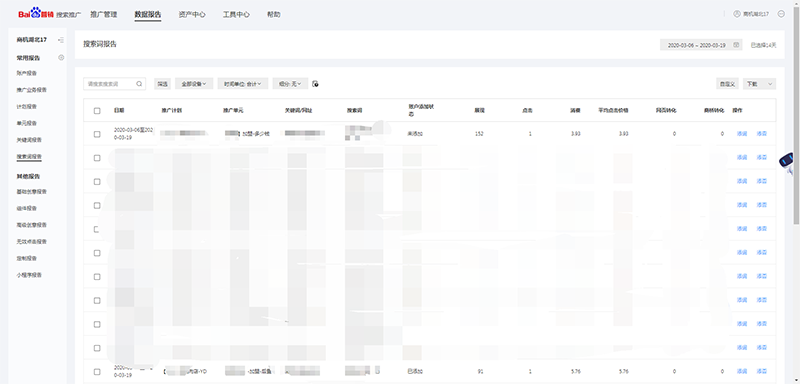Image resolution: width=800 pixels, height=384 pixels.
Task: Open the 2020-03-06 ~ 2020-03-19 date picker
Action: click(701, 45)
